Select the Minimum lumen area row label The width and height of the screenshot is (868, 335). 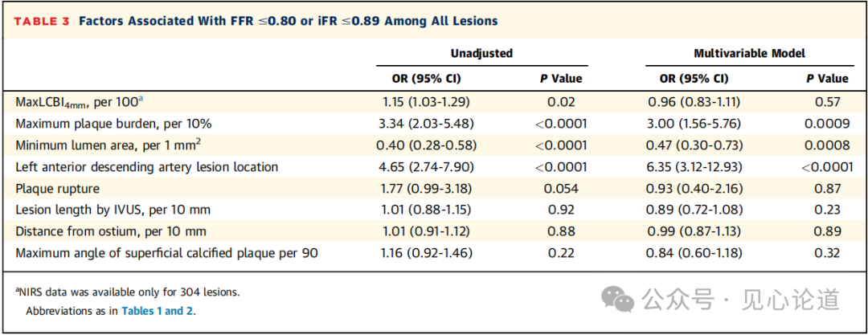pos(108,145)
